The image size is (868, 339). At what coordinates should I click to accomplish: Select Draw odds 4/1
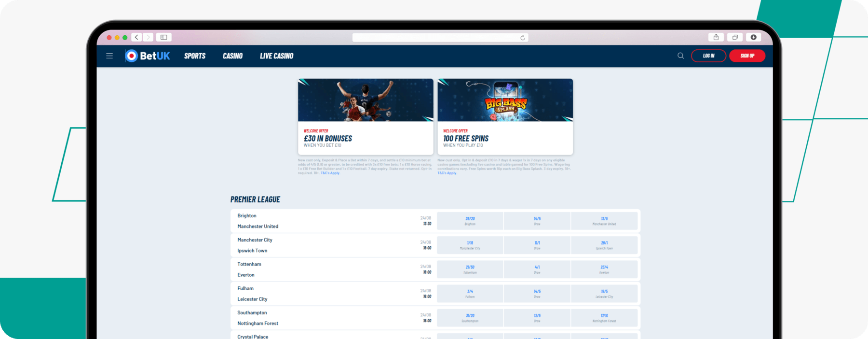(537, 269)
